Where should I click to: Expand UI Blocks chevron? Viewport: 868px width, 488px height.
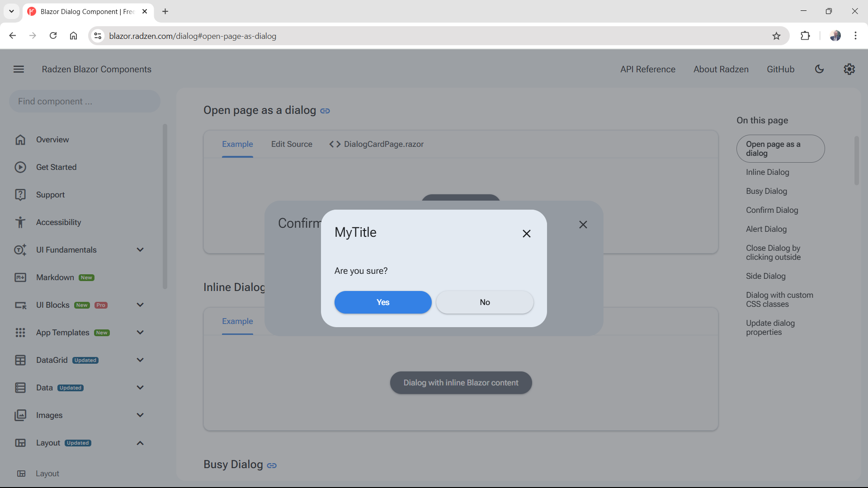pos(140,305)
